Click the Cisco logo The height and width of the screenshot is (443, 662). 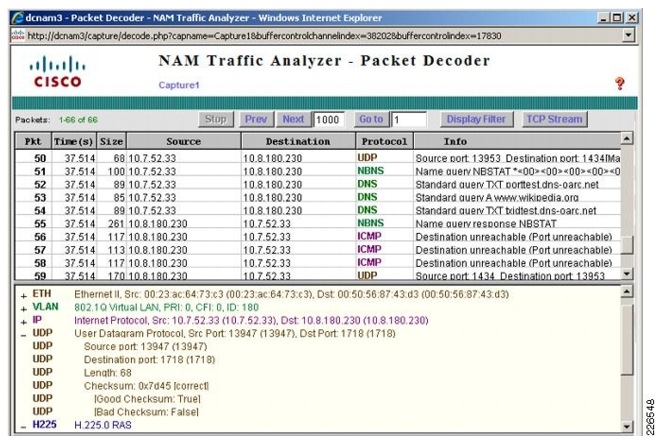pos(57,72)
